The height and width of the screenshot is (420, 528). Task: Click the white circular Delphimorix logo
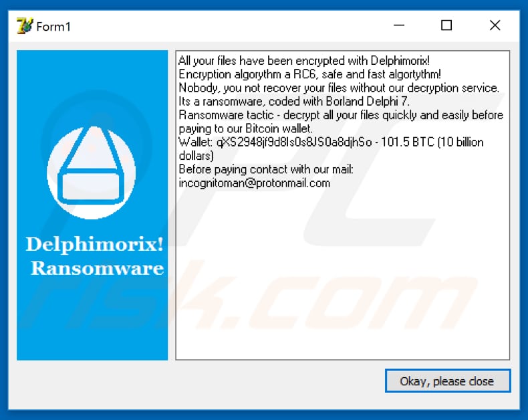(x=92, y=173)
